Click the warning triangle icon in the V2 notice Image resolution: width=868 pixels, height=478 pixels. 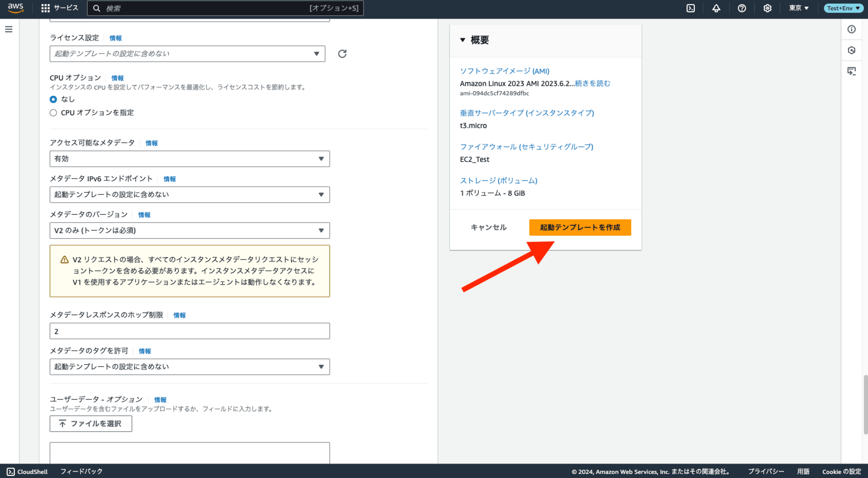coord(64,260)
